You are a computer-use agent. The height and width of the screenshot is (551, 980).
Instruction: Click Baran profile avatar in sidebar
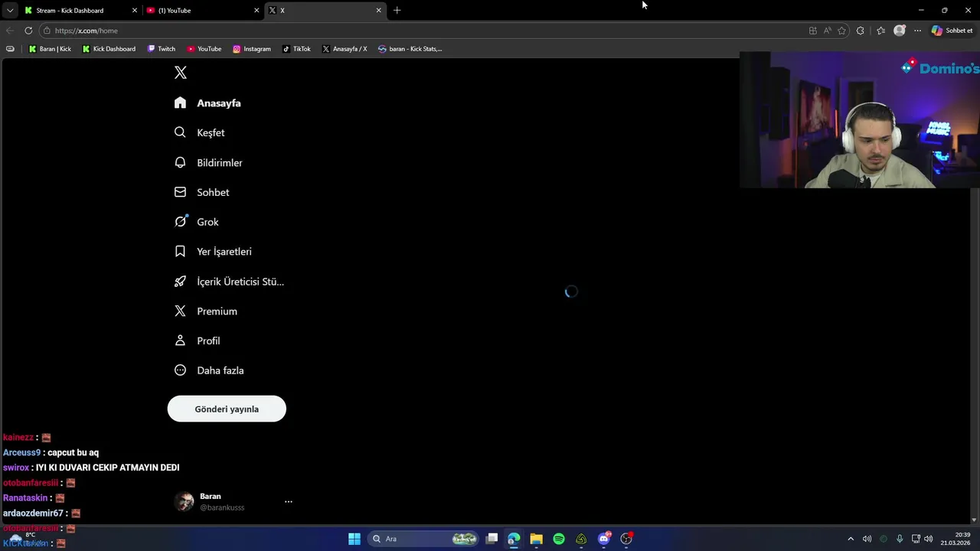(x=185, y=501)
